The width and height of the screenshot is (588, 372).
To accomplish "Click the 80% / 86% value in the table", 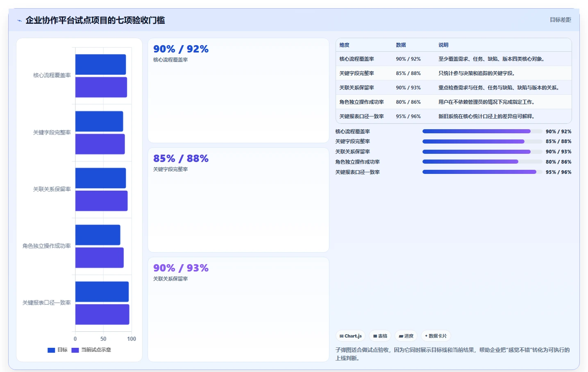I will [408, 102].
